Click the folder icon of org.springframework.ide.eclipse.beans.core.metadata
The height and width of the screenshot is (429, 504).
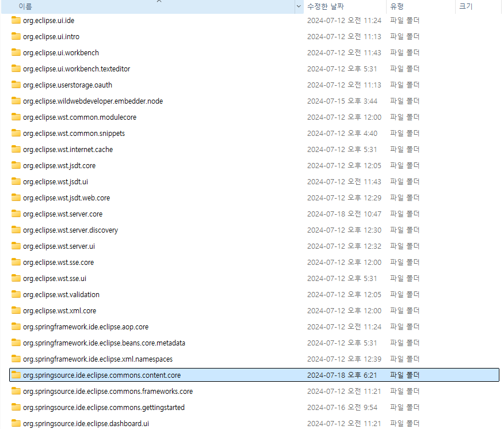pos(16,343)
